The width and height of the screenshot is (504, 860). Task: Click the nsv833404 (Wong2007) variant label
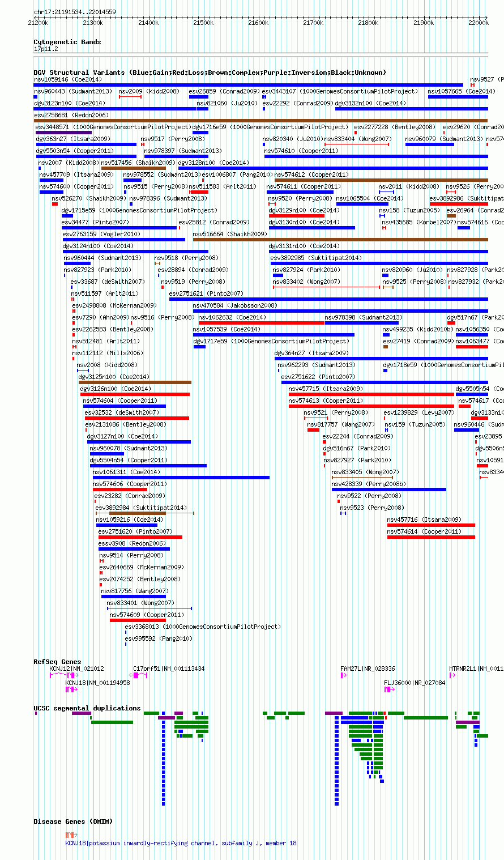click(x=357, y=139)
